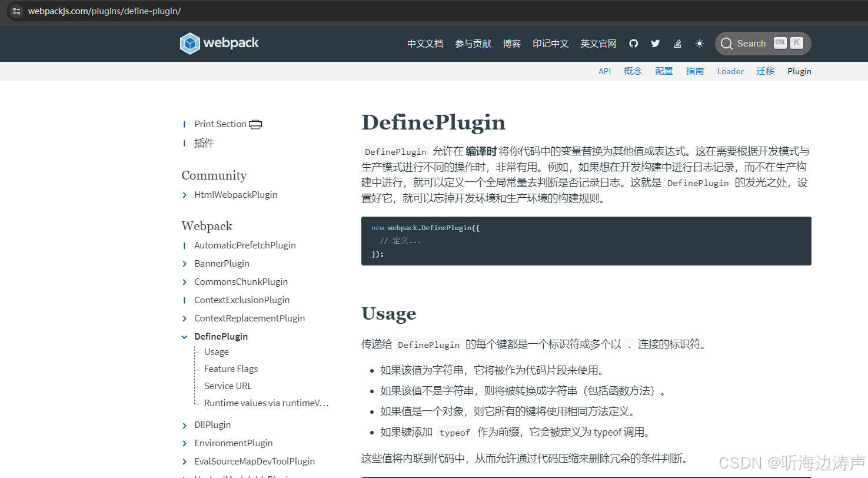Open EnvironmentPlugin sidebar link
This screenshot has width=868, height=478.
pyautogui.click(x=234, y=443)
